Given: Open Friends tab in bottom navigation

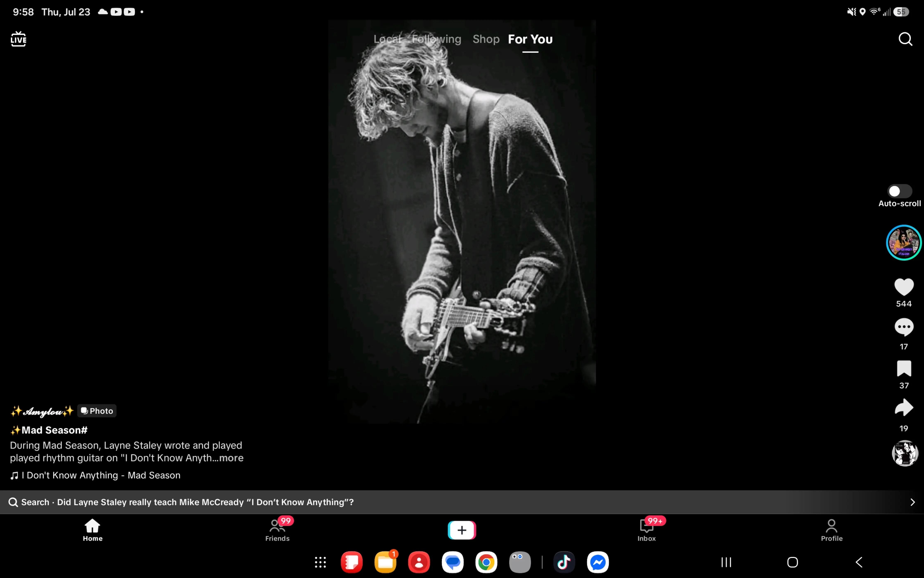Looking at the screenshot, I should [x=277, y=530].
